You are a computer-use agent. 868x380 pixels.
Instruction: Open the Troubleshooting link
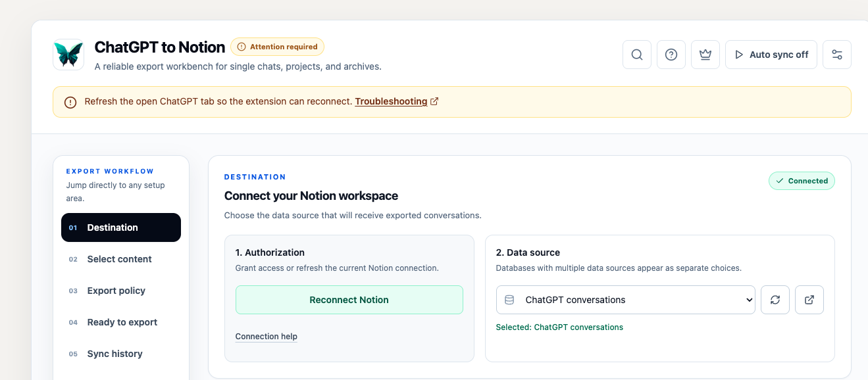397,102
